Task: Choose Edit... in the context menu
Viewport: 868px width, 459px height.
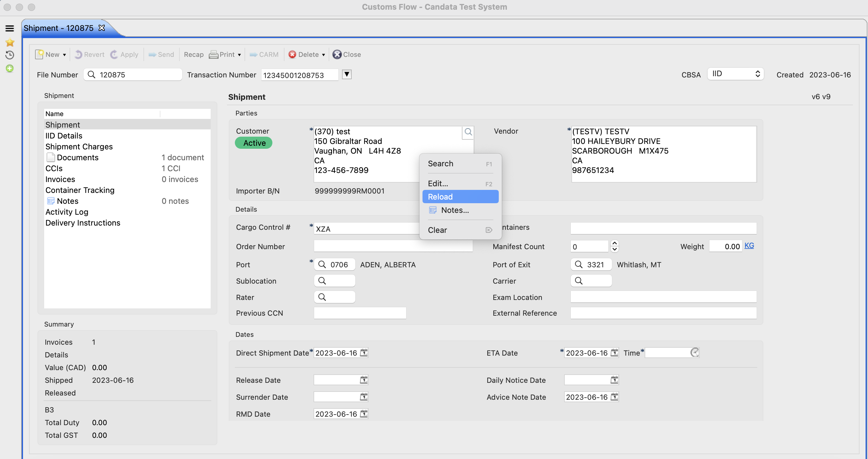Action: click(x=460, y=184)
